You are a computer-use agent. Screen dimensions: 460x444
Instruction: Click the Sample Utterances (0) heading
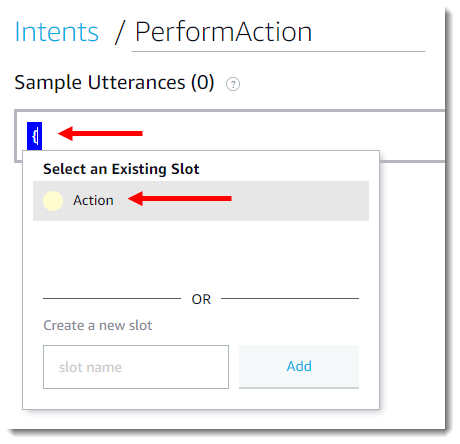[114, 82]
